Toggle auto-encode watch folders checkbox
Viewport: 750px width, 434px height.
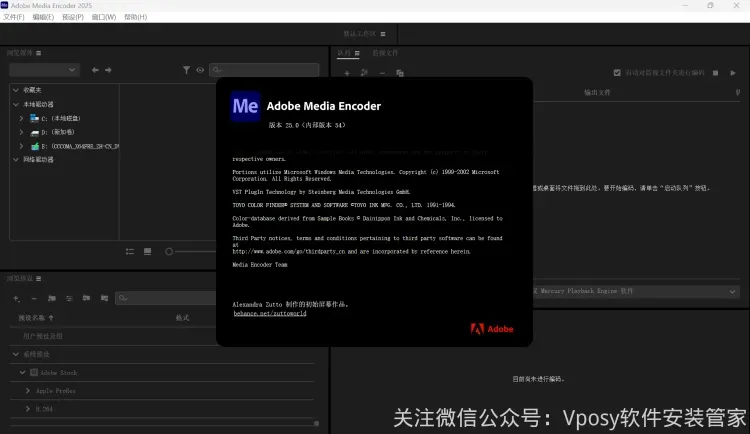pyautogui.click(x=617, y=73)
